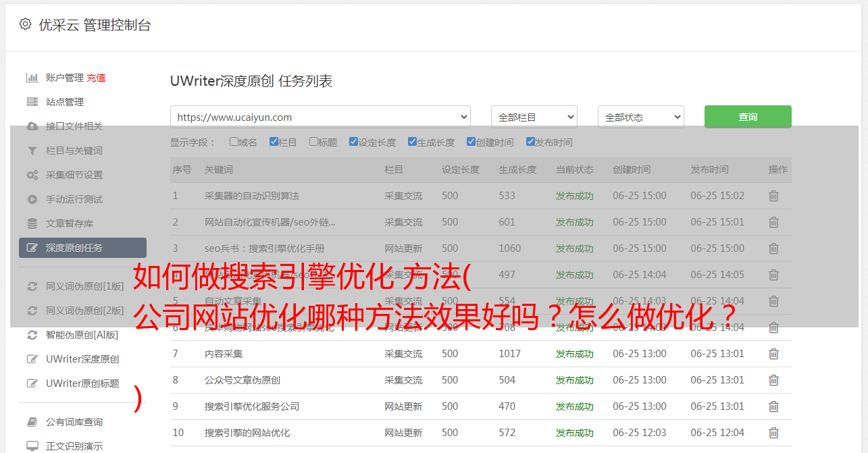
Task: Click the monitor icon for 正文识别演示
Action: 32,446
